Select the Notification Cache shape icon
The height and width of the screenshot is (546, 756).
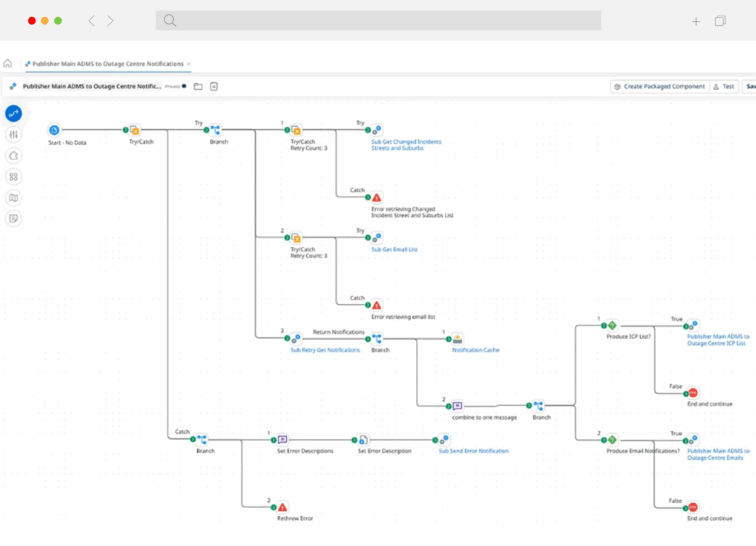(x=458, y=339)
